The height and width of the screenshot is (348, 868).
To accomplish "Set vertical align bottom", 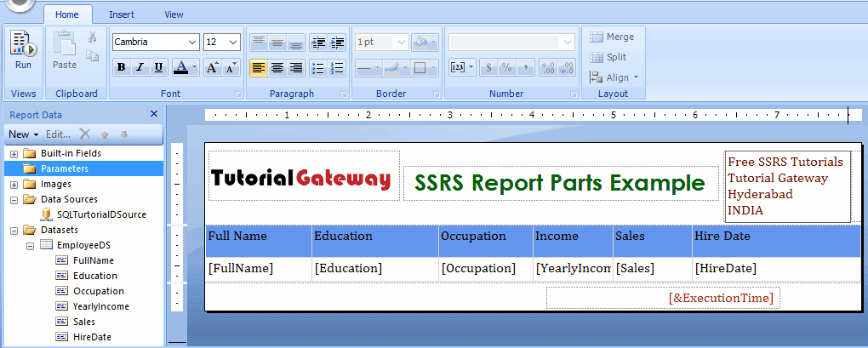I will (295, 42).
